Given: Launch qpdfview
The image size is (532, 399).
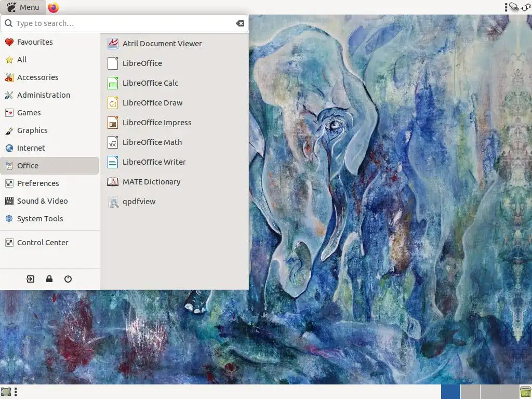Looking at the screenshot, I should [x=175, y=201].
